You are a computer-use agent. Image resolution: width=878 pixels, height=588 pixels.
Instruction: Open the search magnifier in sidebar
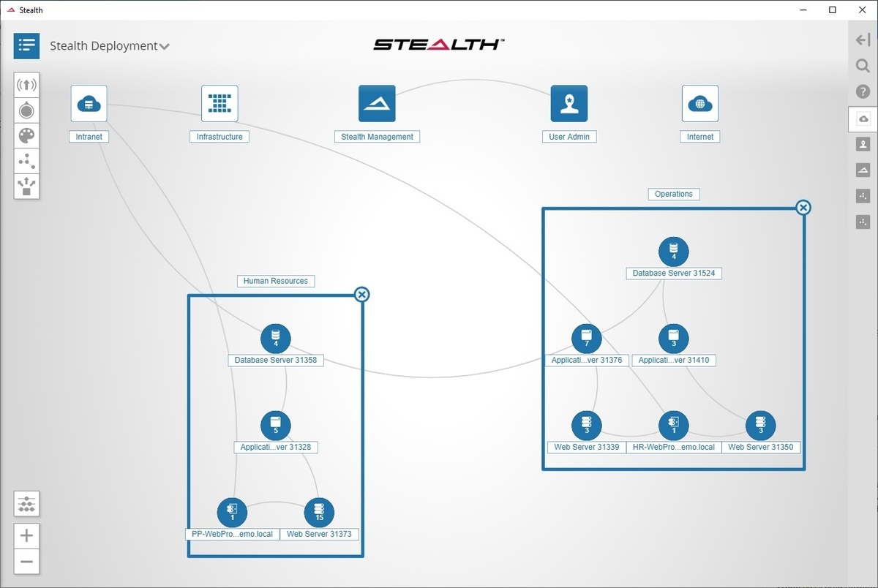tap(863, 67)
